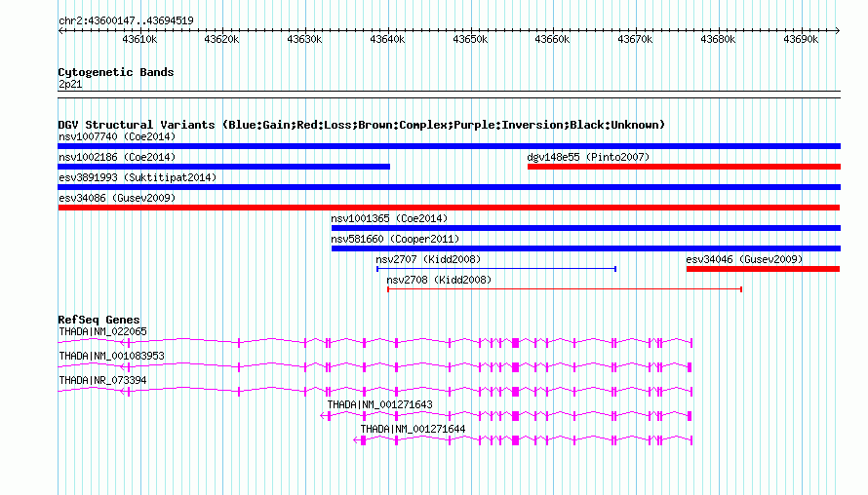This screenshot has height=495, width=868.
Task: Click the blue bar under nsv1007740
Action: pyautogui.click(x=449, y=146)
